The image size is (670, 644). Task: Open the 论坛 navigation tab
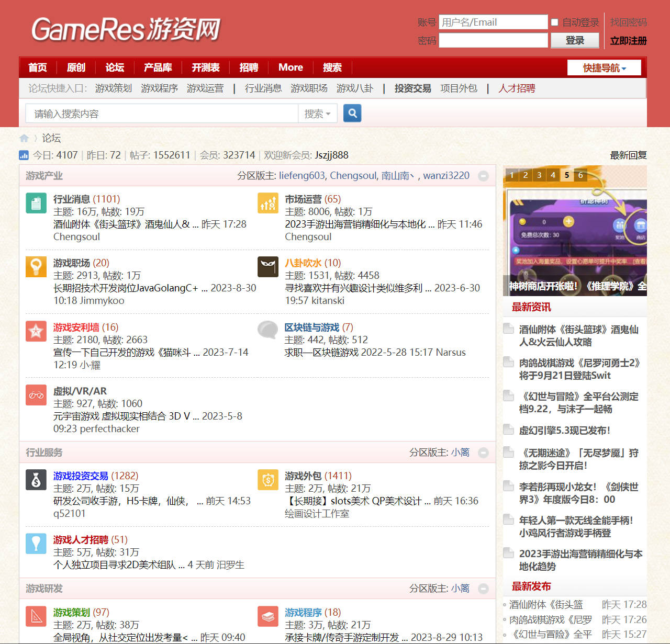click(x=115, y=67)
